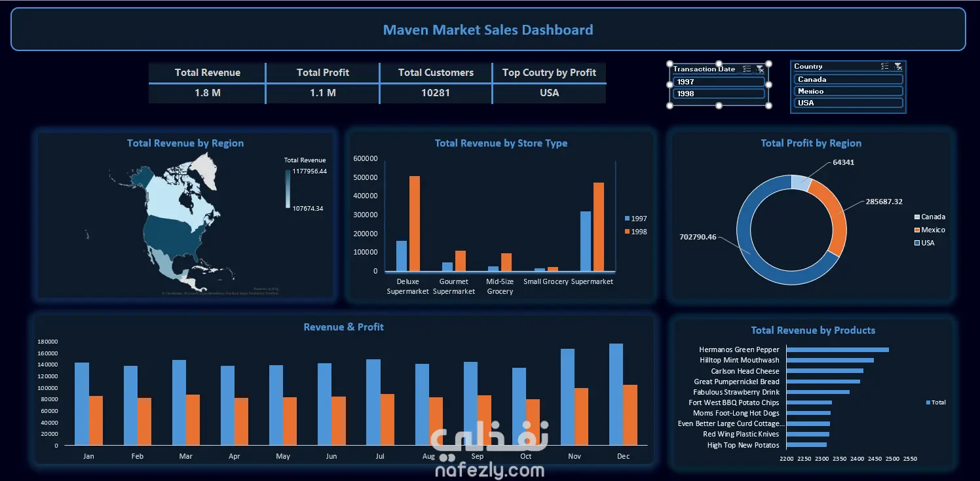
Task: Select USA in the Country slicer
Action: [848, 103]
